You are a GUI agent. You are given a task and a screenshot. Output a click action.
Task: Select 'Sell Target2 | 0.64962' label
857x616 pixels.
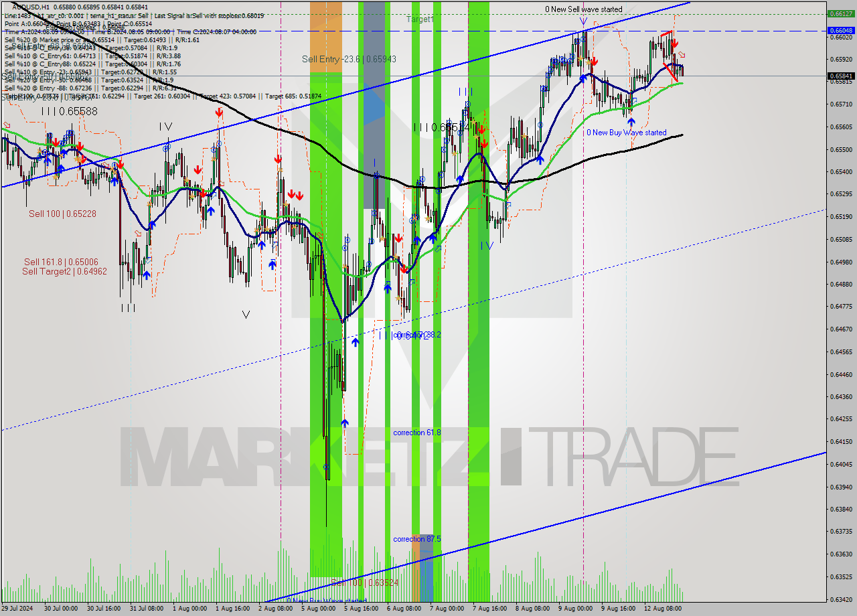click(x=64, y=271)
